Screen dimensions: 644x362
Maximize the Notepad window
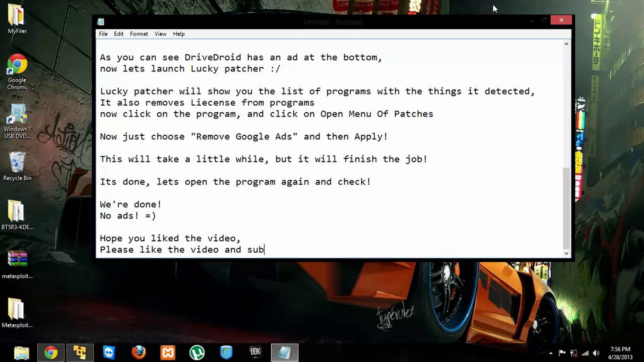[x=544, y=20]
